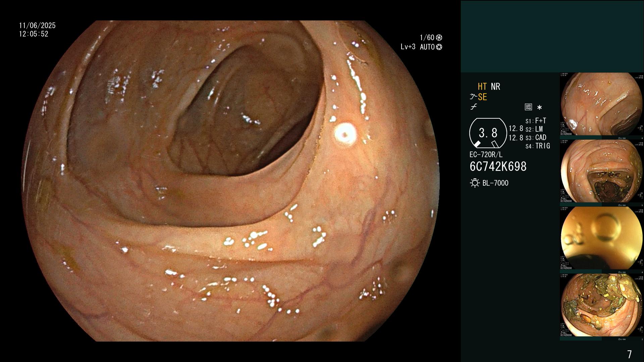Viewport: 644px width, 362px height.
Task: Click the asterisk freeze indicator
Action: coord(539,108)
